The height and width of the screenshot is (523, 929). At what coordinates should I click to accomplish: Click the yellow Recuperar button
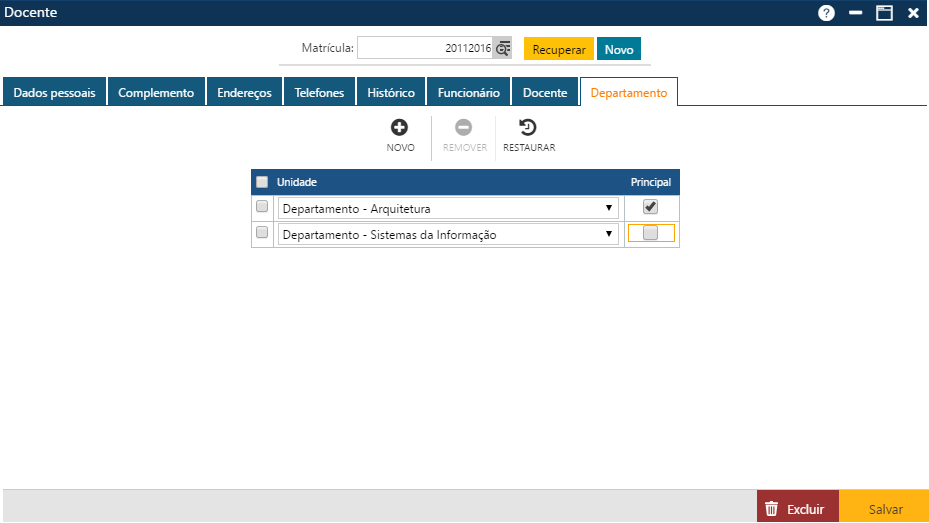(x=559, y=49)
